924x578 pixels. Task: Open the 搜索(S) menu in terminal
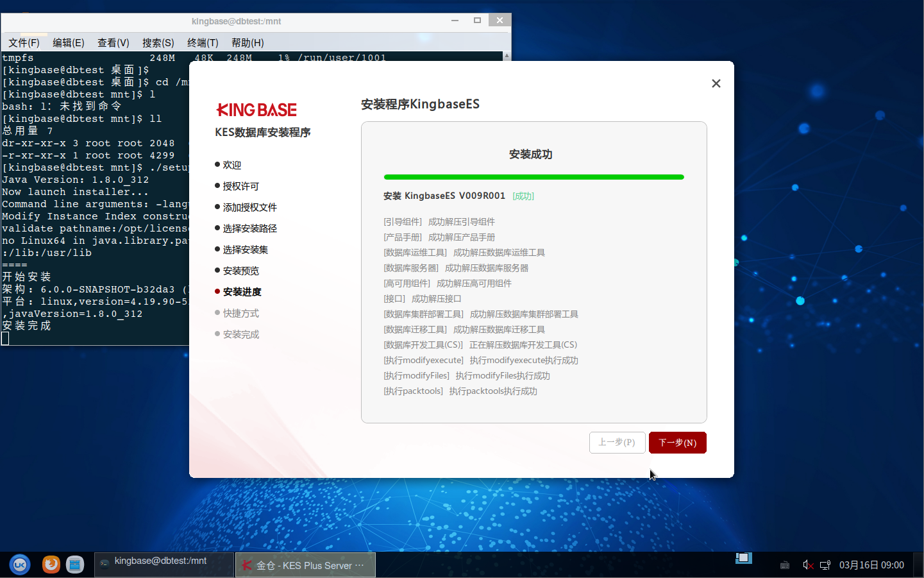(x=158, y=42)
